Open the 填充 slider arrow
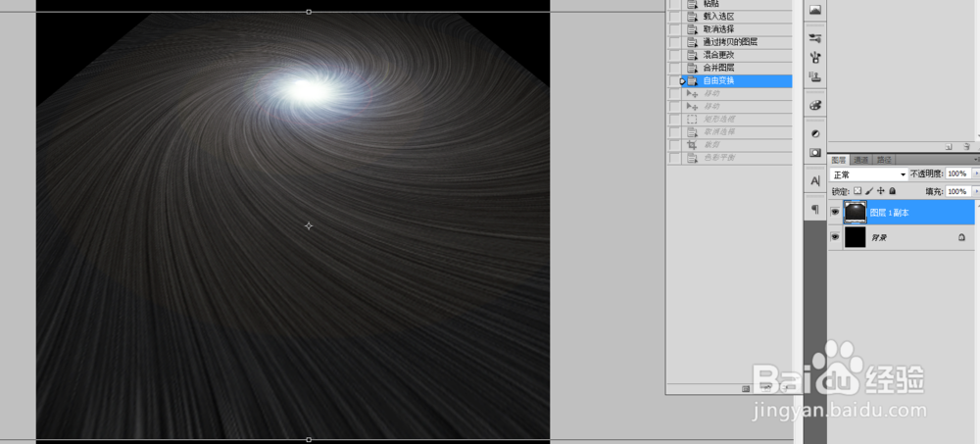980x444 pixels. 976,191
